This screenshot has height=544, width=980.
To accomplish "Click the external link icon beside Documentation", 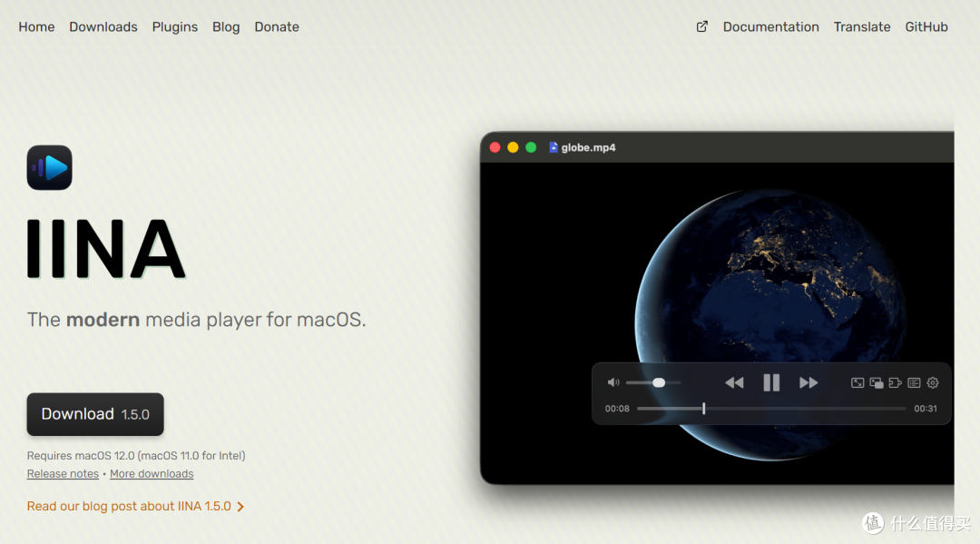I will [701, 27].
